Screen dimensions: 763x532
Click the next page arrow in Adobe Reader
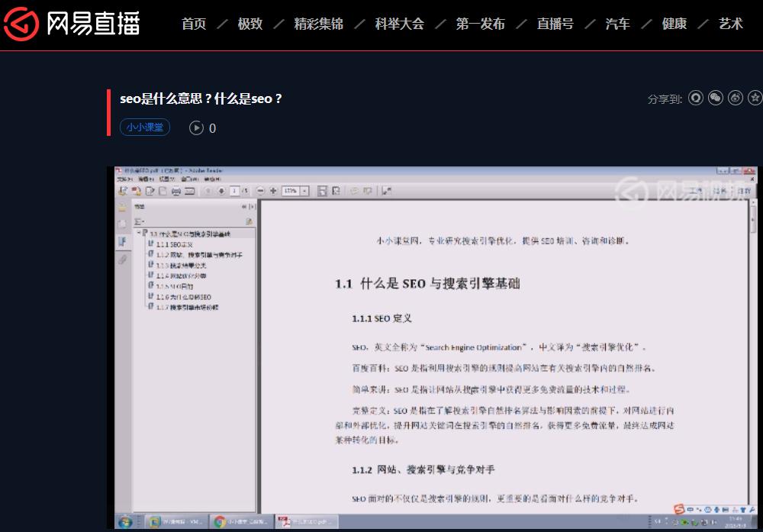[220, 191]
